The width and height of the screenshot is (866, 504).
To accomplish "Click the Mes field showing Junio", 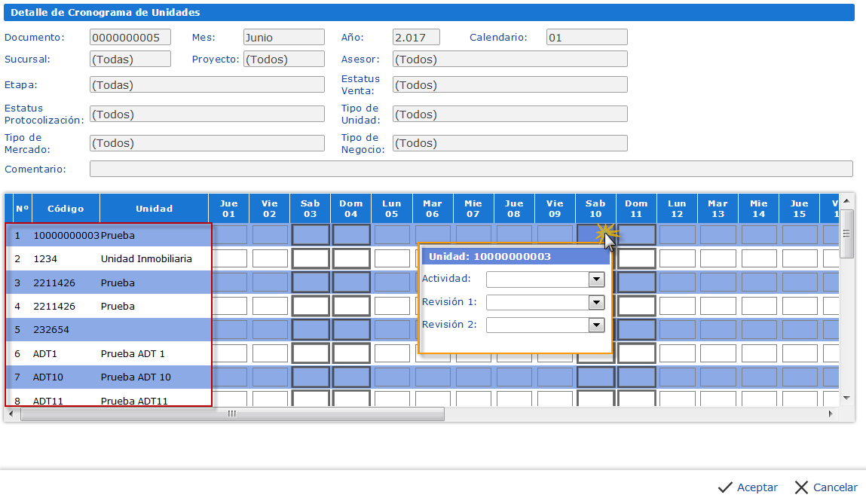I will (x=283, y=38).
